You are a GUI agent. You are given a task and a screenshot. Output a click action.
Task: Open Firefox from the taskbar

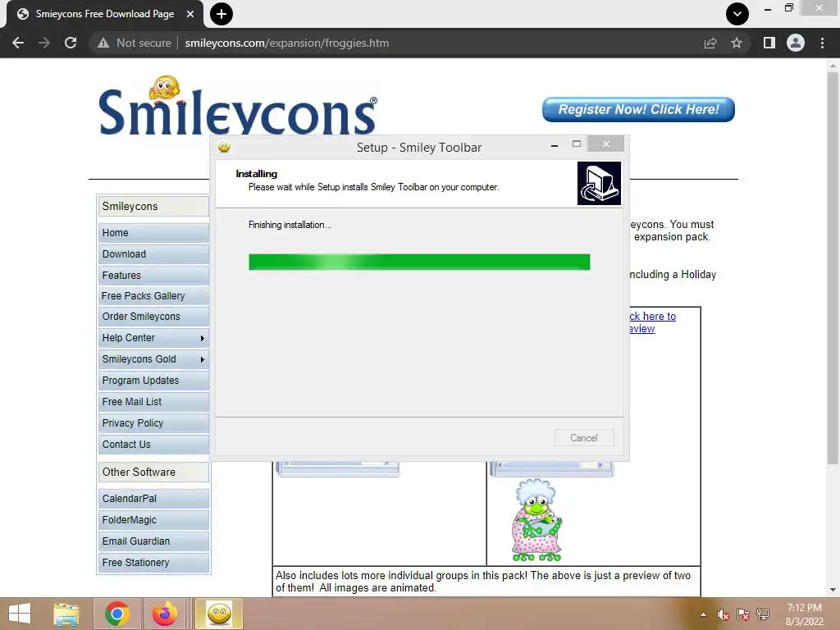(x=164, y=614)
